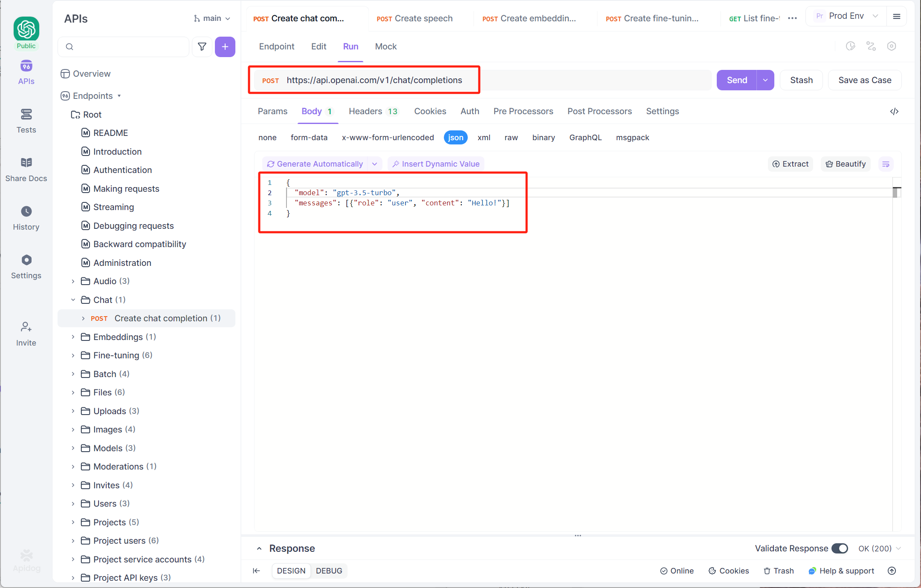Open Trash in status bar
This screenshot has height=588, width=921.
(779, 571)
